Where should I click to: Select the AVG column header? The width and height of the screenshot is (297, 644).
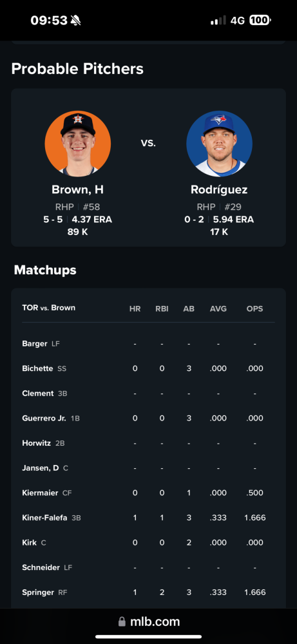218,309
